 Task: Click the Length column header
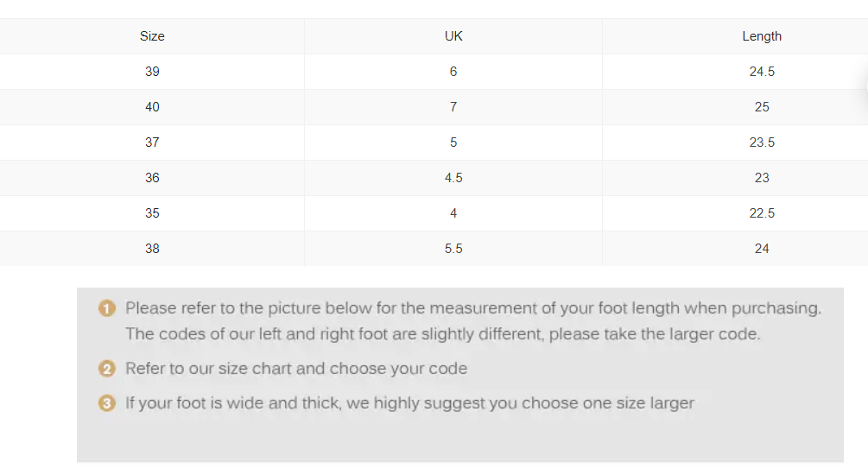point(762,36)
